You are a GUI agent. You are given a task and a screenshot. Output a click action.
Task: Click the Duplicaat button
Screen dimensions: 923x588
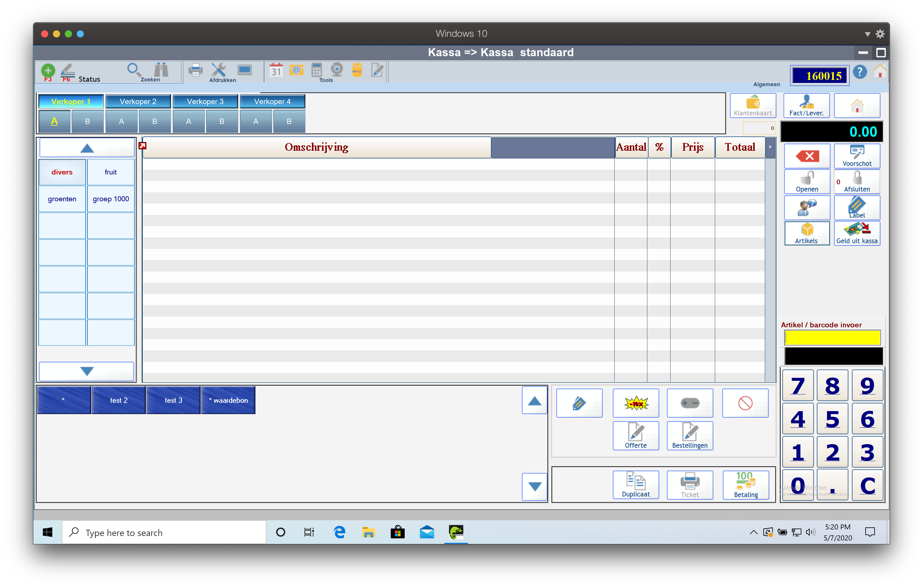pos(635,485)
